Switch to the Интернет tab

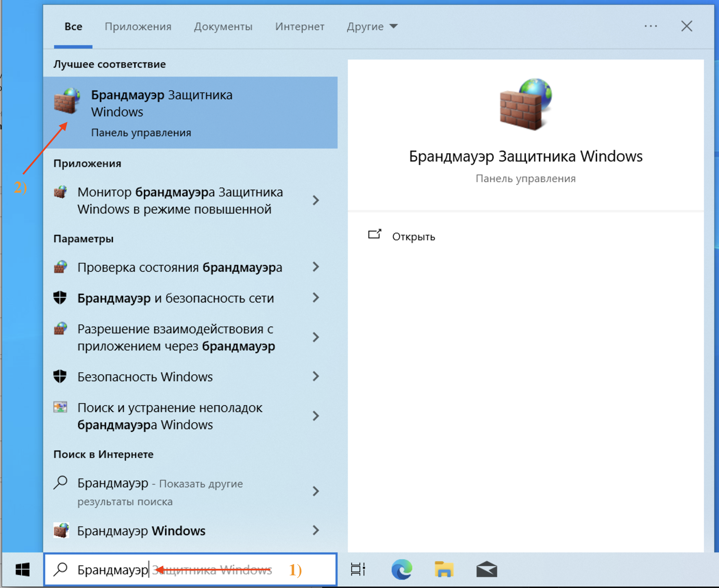(x=300, y=27)
